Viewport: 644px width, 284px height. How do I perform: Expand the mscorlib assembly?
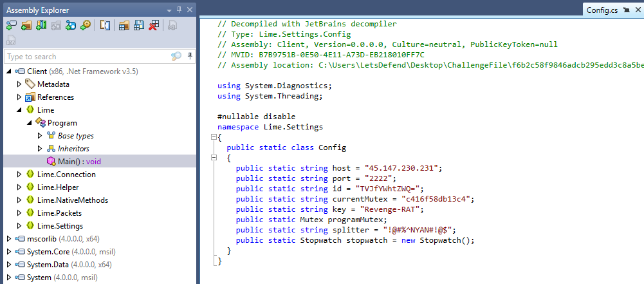[8, 239]
